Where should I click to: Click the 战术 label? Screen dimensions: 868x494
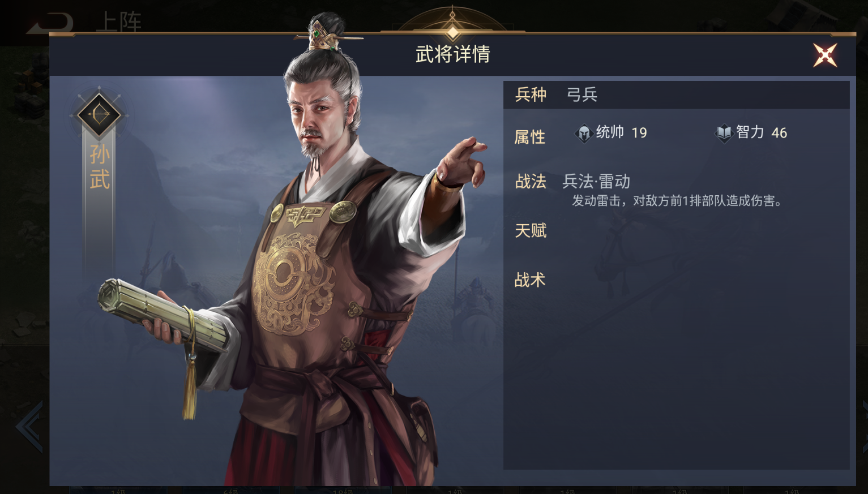pyautogui.click(x=530, y=280)
